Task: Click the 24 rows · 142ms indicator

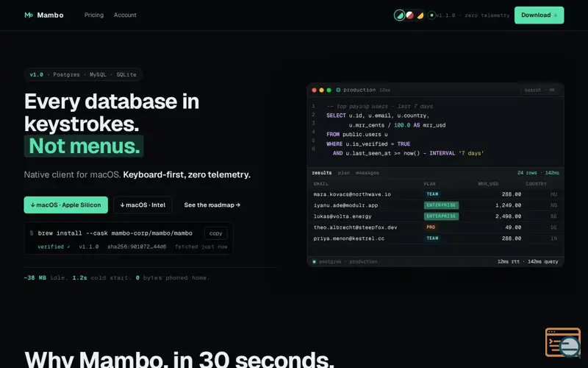Action: [x=538, y=173]
